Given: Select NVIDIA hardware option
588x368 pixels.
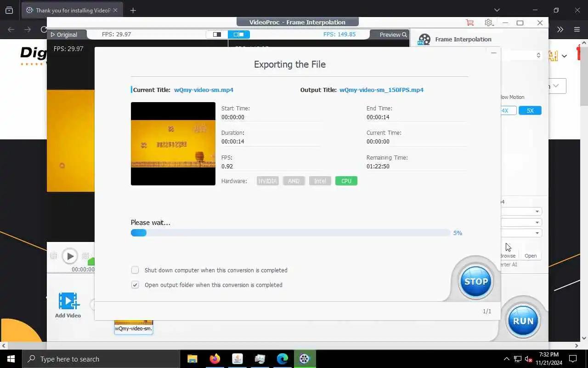Looking at the screenshot, I should click(x=267, y=181).
